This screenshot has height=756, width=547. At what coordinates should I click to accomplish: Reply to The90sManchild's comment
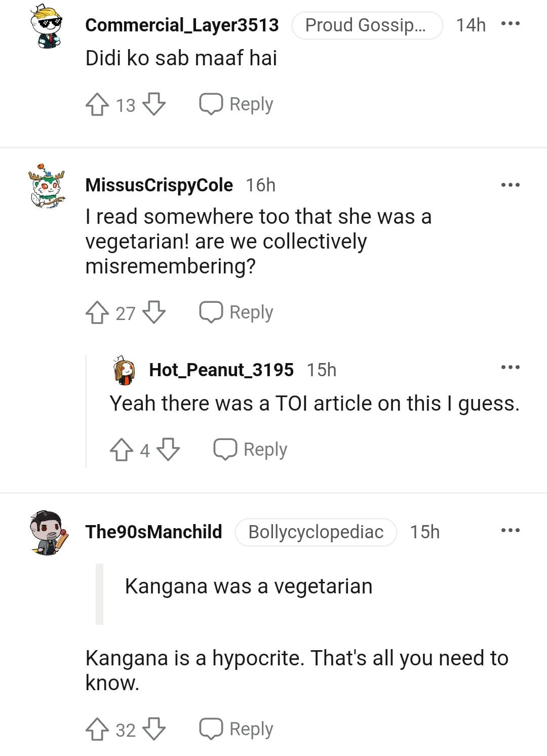(237, 729)
